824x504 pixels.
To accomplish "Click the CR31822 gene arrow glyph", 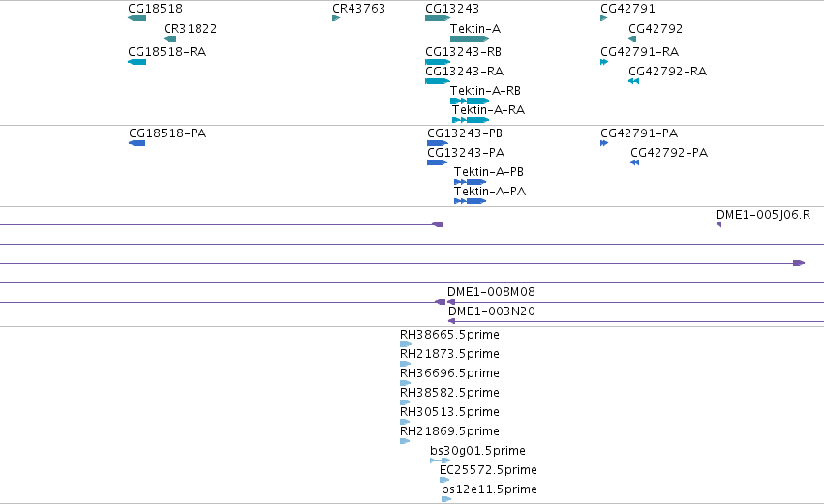I will [169, 39].
